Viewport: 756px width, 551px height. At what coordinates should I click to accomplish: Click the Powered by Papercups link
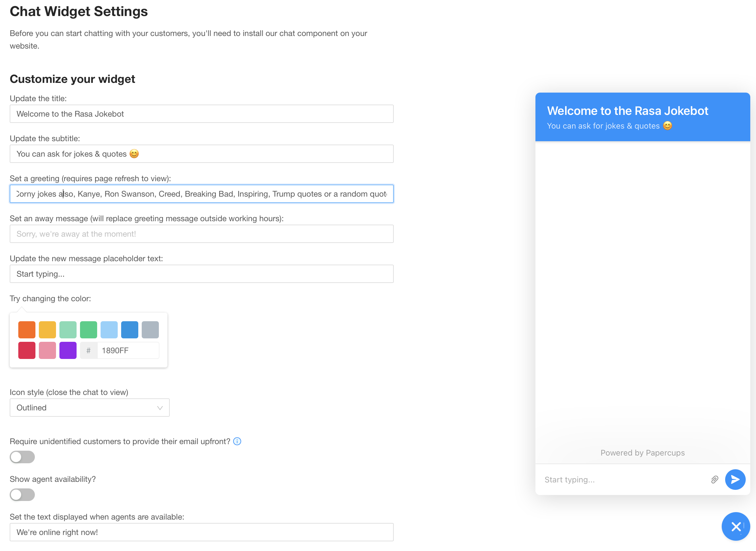642,453
